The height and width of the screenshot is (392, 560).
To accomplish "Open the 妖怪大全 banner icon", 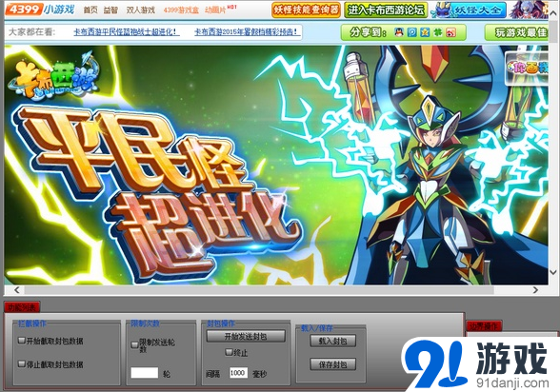I will (x=469, y=10).
